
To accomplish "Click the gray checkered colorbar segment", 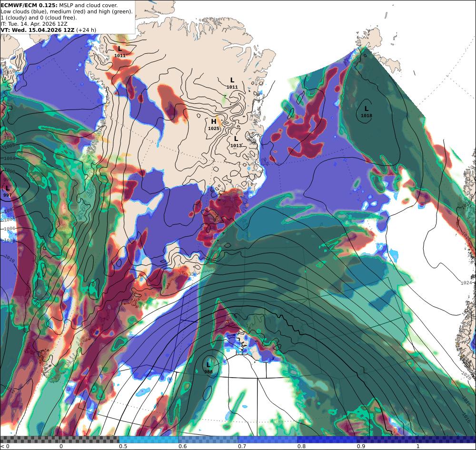I will click(x=59, y=440).
